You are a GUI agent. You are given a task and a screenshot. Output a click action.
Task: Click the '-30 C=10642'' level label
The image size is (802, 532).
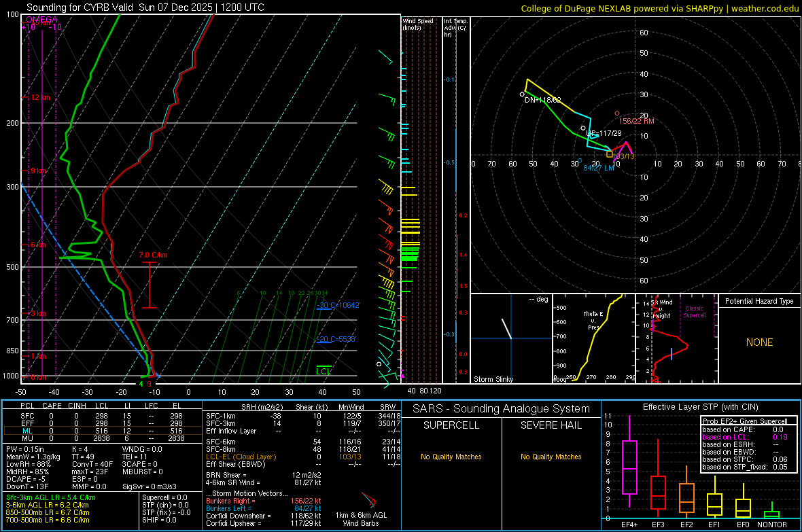pos(338,305)
